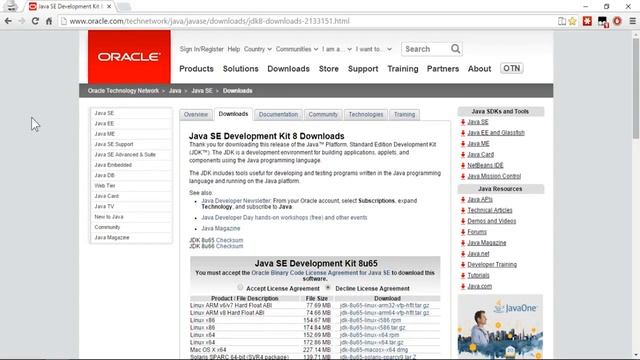
Task: Click download arrow icon beside Java APIs
Action: [463, 200]
